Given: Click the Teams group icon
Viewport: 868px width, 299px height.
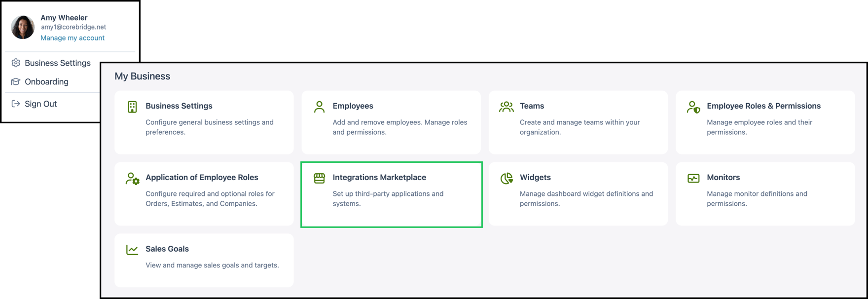Looking at the screenshot, I should click(506, 107).
